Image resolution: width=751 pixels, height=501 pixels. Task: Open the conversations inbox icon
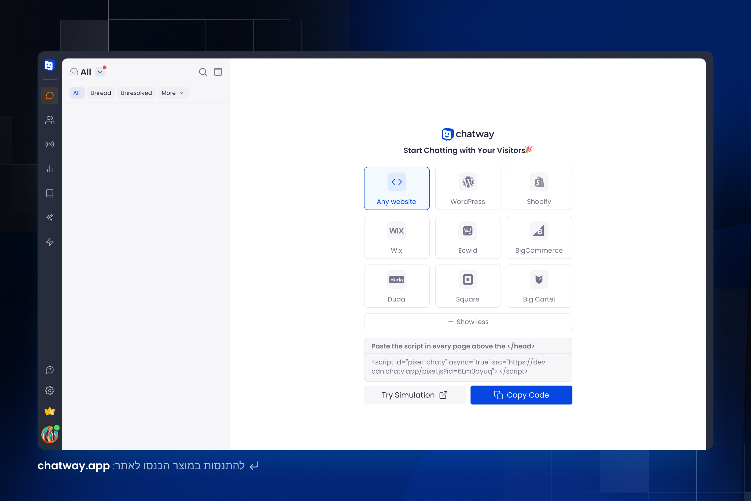pos(49,96)
